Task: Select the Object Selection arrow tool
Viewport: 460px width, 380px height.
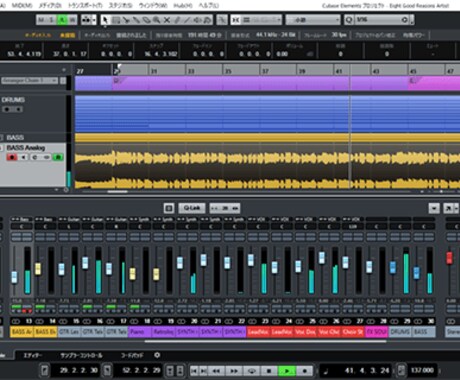Action: point(105,20)
